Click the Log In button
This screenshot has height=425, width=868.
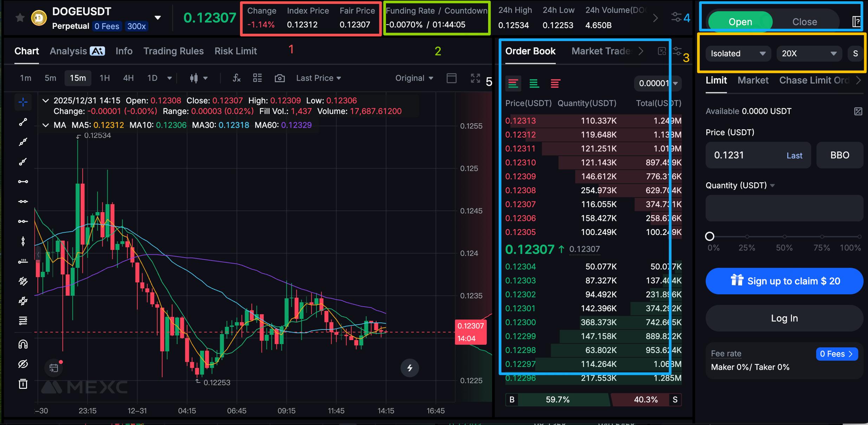tap(784, 318)
